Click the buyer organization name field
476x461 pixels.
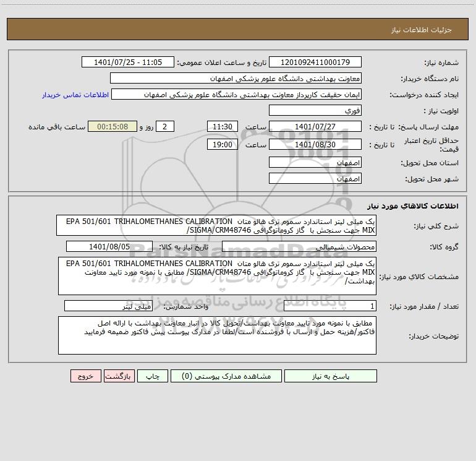point(236,78)
